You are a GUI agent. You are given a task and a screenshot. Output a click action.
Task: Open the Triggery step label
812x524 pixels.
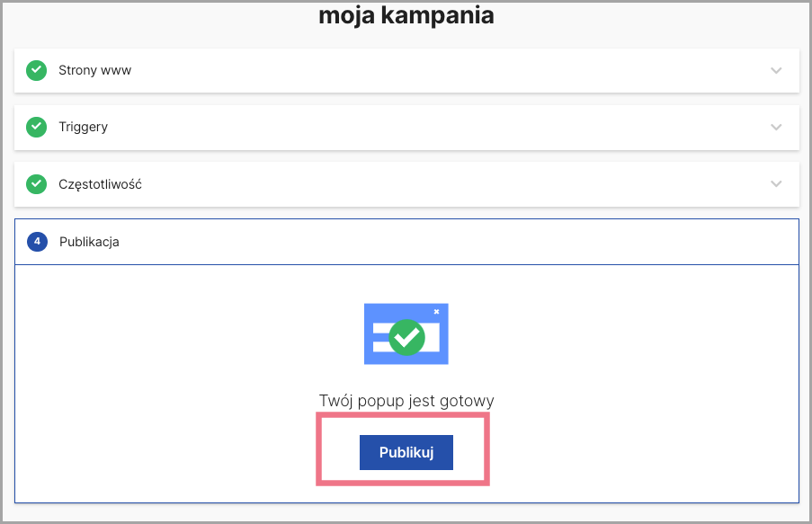pyautogui.click(x=84, y=127)
